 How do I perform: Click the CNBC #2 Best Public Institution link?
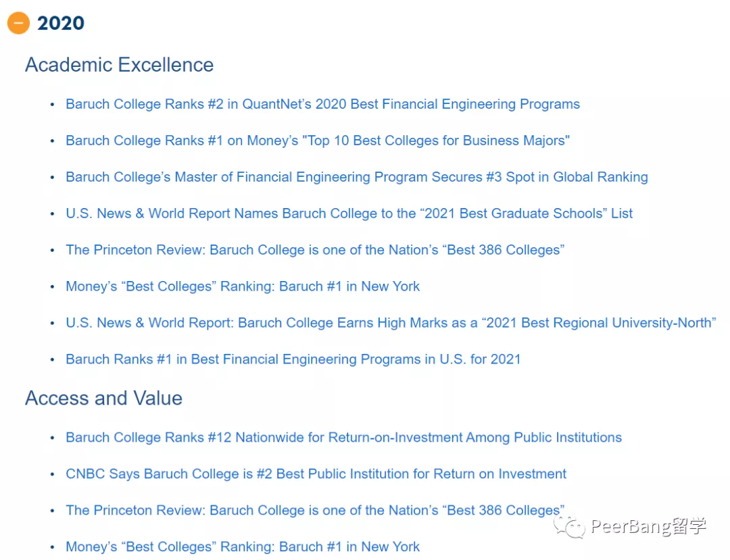pos(316,474)
